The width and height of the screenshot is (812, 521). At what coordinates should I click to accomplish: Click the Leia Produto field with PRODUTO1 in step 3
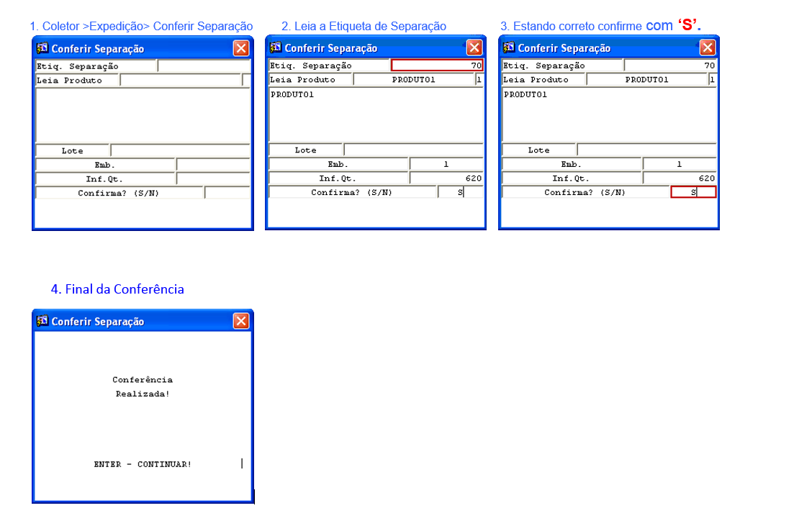pyautogui.click(x=646, y=80)
